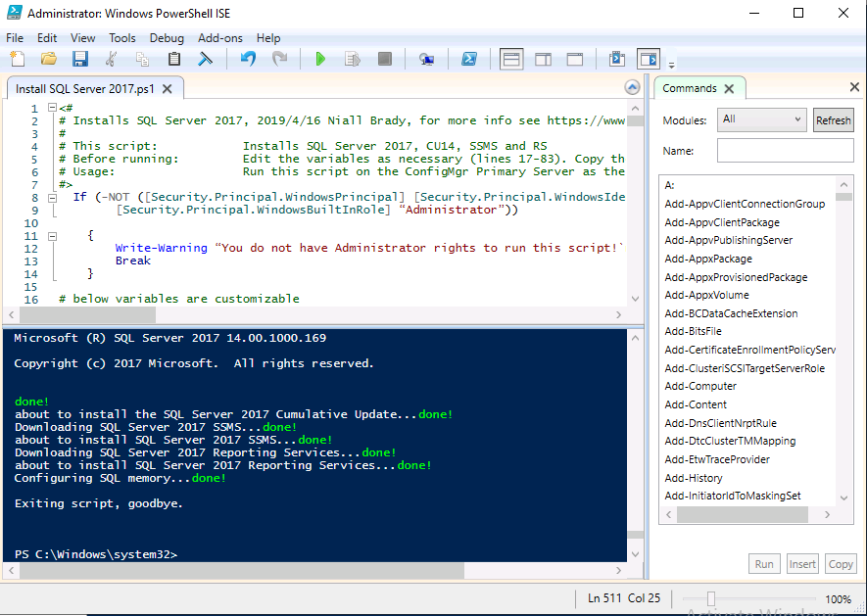Open the Help menu
This screenshot has width=867, height=616.
point(268,38)
